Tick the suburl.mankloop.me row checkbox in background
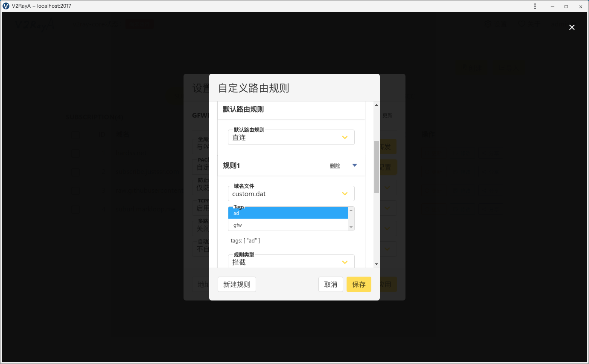 (x=76, y=209)
